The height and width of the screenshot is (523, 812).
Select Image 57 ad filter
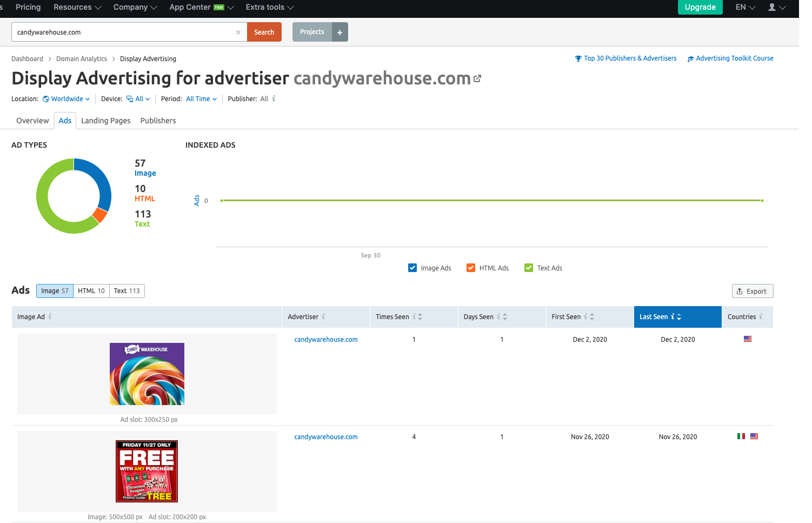coord(55,291)
